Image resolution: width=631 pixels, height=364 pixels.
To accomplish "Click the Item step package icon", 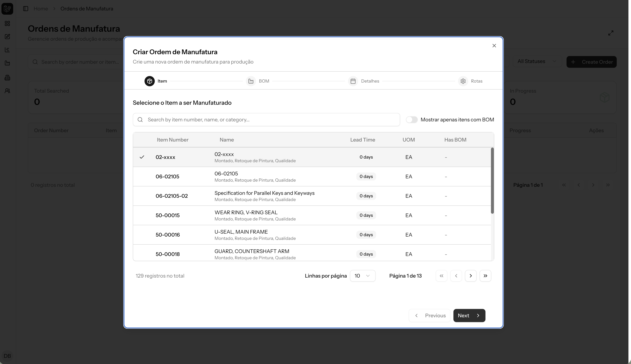I will 149,81.
